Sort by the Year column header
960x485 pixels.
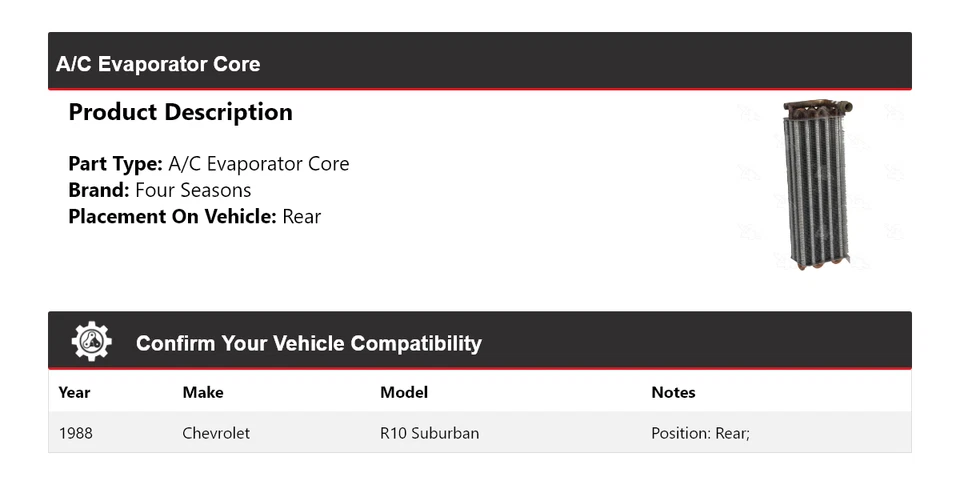pos(74,392)
